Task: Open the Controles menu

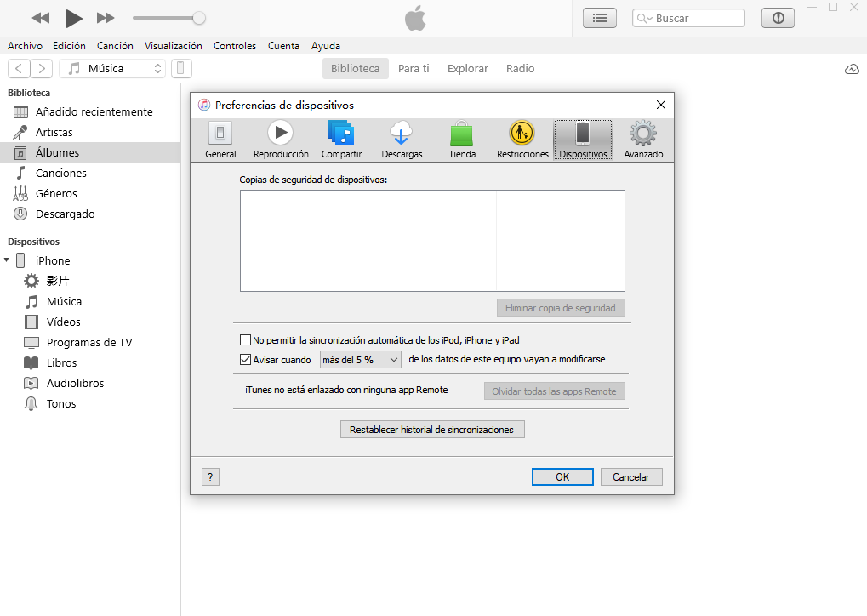Action: click(235, 46)
